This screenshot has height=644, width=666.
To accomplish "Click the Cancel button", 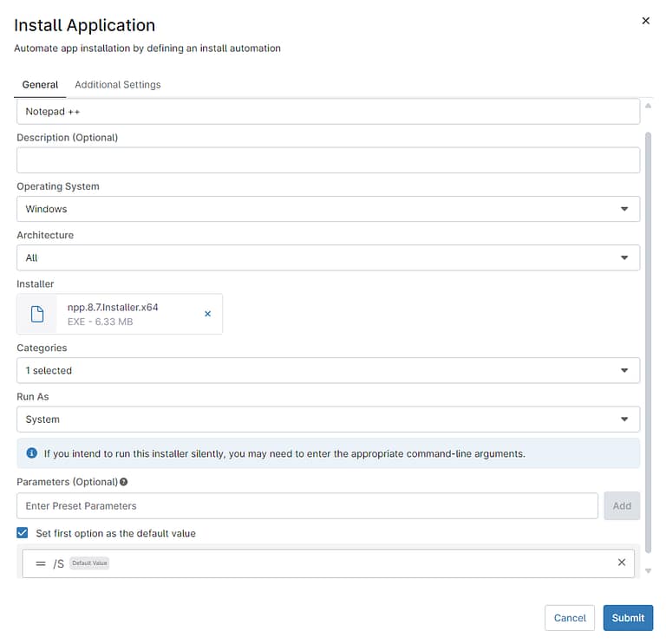I will coord(570,618).
